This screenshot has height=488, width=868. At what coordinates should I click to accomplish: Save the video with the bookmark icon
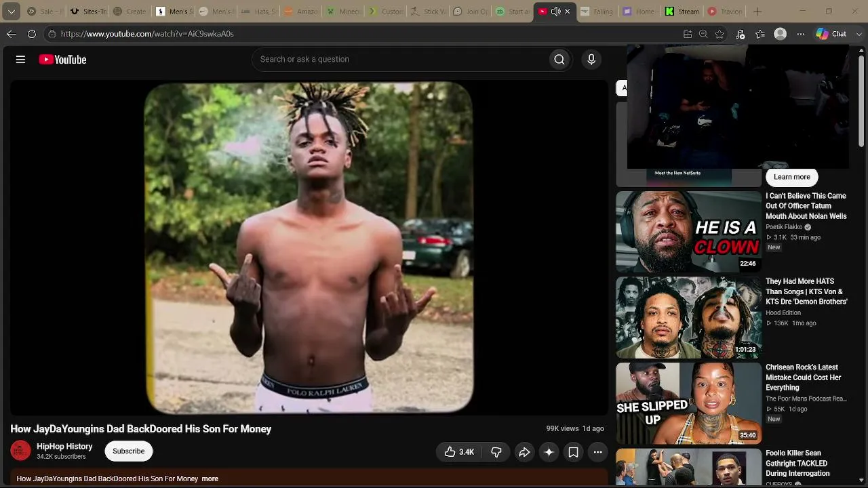(x=573, y=452)
